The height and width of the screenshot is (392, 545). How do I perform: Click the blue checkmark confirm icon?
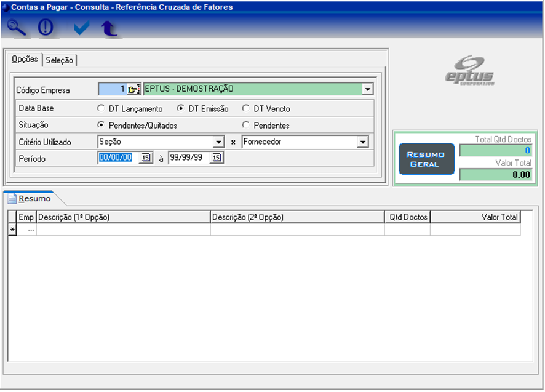(x=81, y=28)
